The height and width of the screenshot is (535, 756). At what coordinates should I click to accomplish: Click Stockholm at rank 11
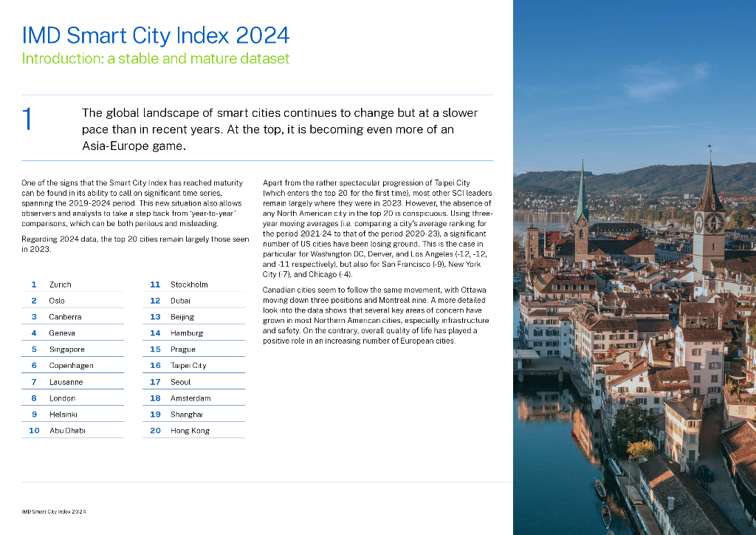coord(189,284)
